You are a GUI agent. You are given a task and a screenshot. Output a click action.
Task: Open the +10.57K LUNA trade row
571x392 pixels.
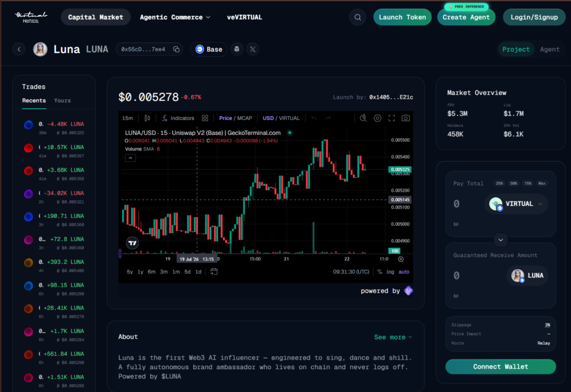pos(54,151)
